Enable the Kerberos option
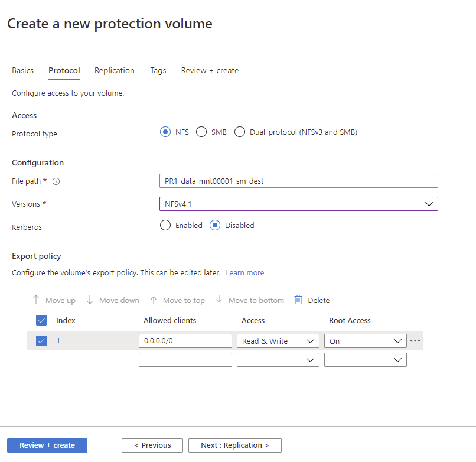This screenshot has height=462, width=476. point(166,225)
